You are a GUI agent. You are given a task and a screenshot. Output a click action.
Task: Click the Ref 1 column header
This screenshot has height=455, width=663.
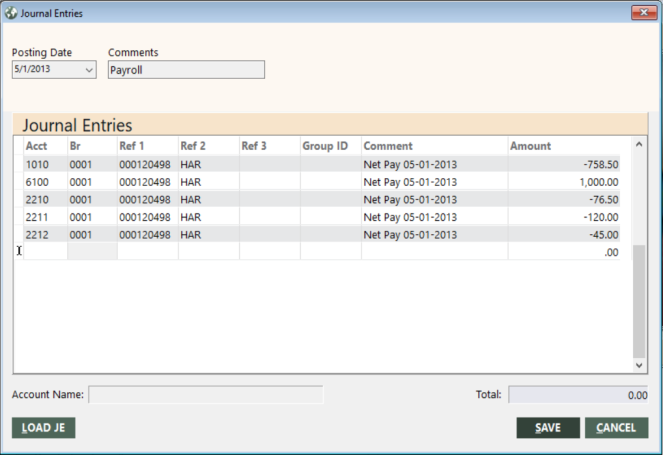(x=148, y=146)
